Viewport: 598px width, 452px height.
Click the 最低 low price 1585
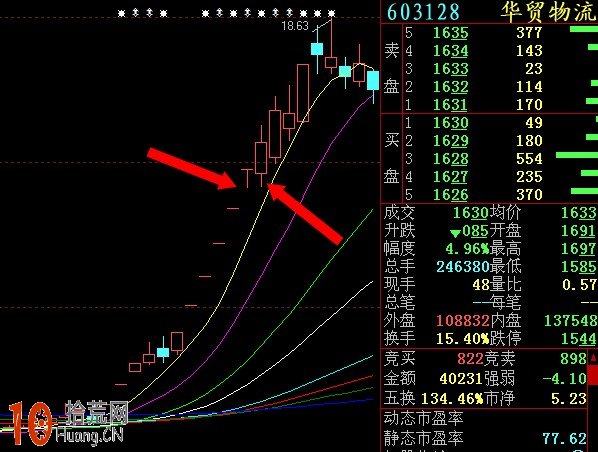coord(578,267)
